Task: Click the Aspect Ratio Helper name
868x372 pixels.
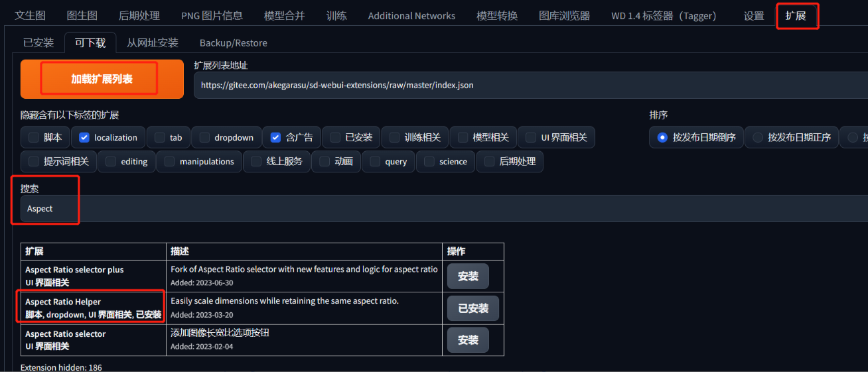Action: 63,302
